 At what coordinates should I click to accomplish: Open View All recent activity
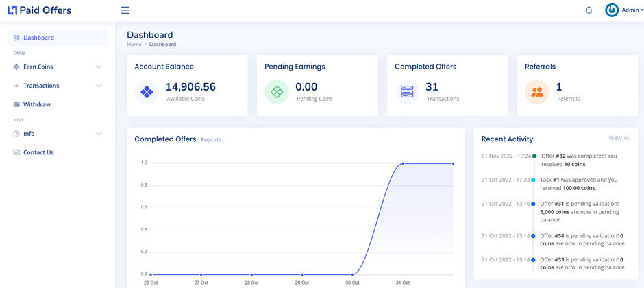(619, 138)
